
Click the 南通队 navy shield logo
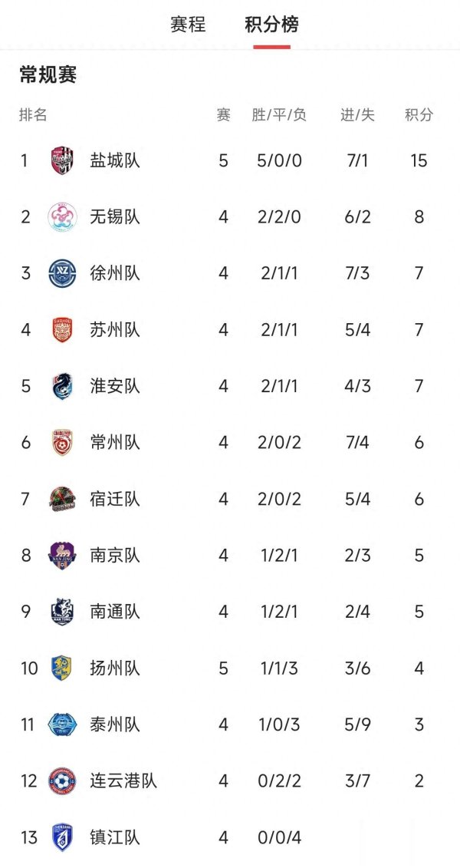(x=62, y=612)
